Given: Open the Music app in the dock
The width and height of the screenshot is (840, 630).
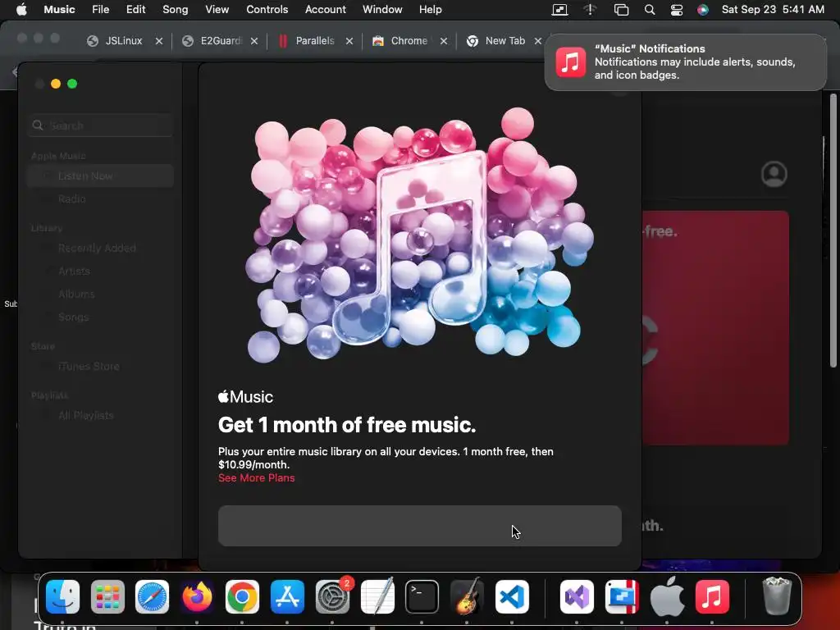Looking at the screenshot, I should (712, 596).
